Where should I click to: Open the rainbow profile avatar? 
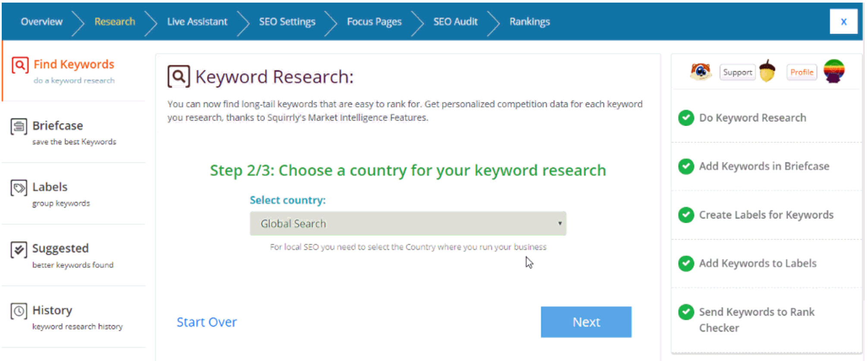pos(834,71)
